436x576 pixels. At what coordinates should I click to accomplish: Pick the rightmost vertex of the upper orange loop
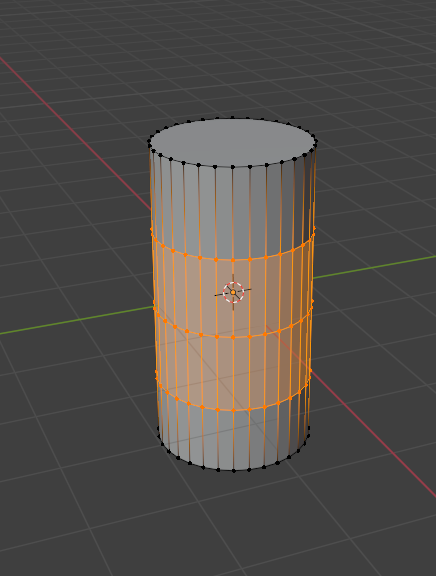(x=314, y=229)
